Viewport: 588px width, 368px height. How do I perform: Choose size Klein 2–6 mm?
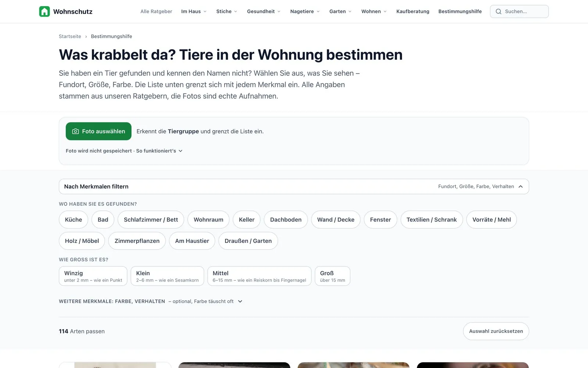tap(167, 276)
